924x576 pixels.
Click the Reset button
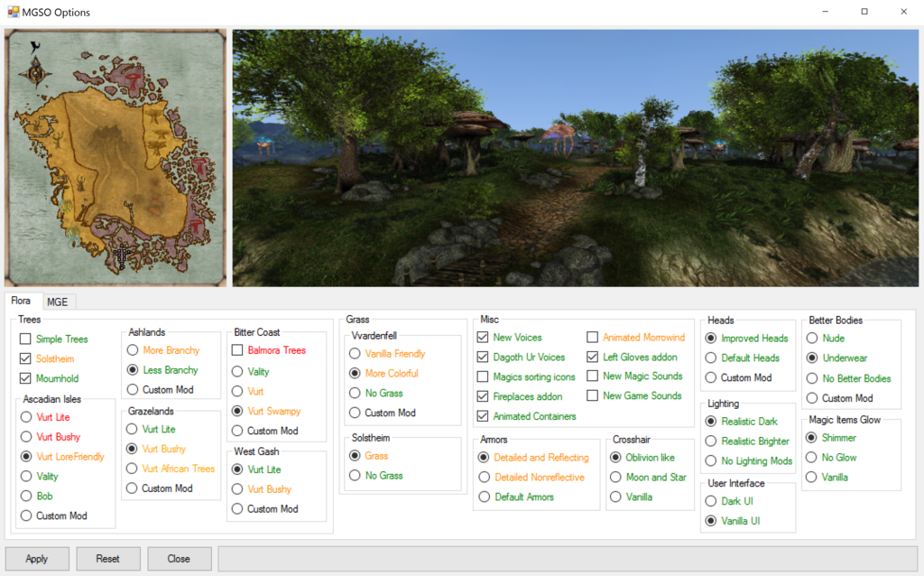(107, 559)
